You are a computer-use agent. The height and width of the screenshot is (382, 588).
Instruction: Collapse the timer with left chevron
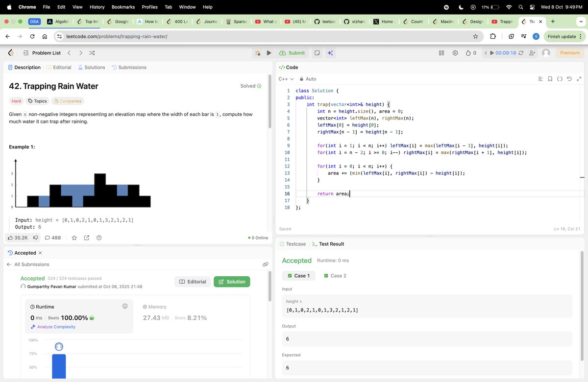[x=486, y=53]
